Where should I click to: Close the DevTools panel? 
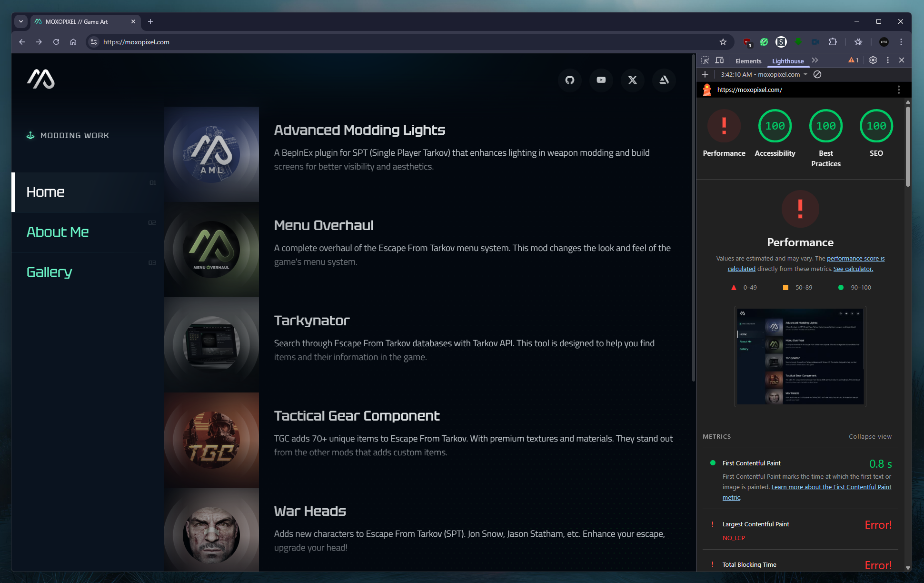902,60
